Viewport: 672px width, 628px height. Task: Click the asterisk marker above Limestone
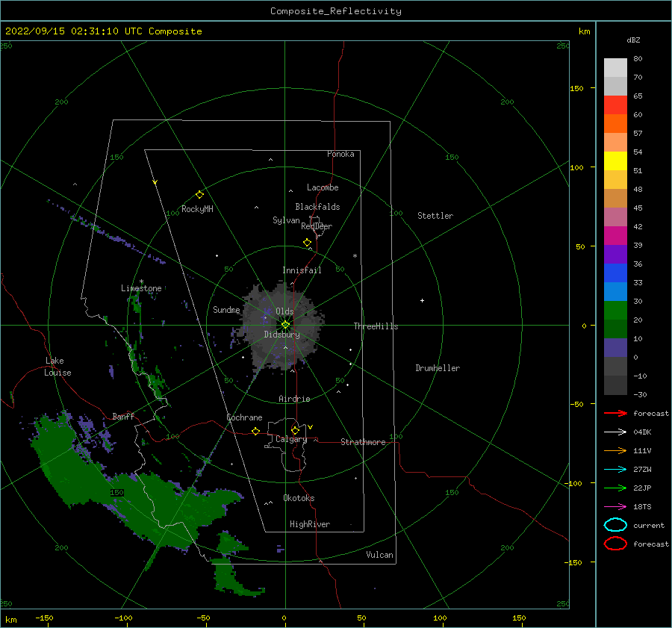141,282
